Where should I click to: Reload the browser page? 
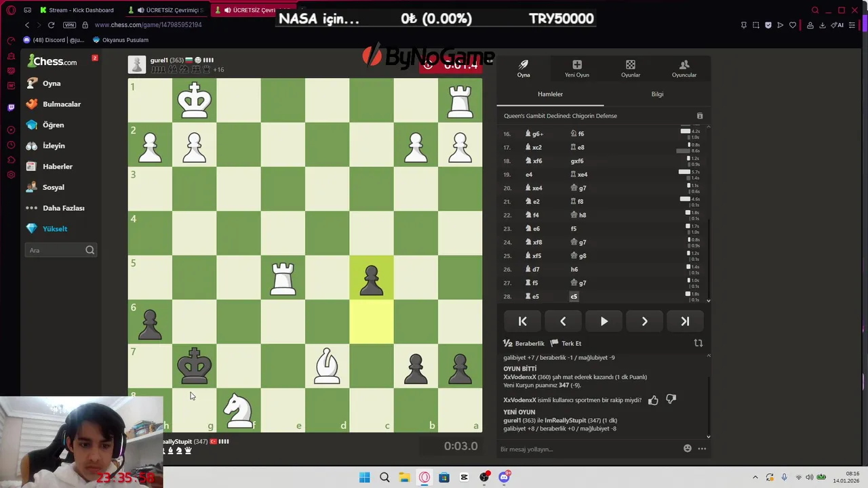[x=51, y=25]
